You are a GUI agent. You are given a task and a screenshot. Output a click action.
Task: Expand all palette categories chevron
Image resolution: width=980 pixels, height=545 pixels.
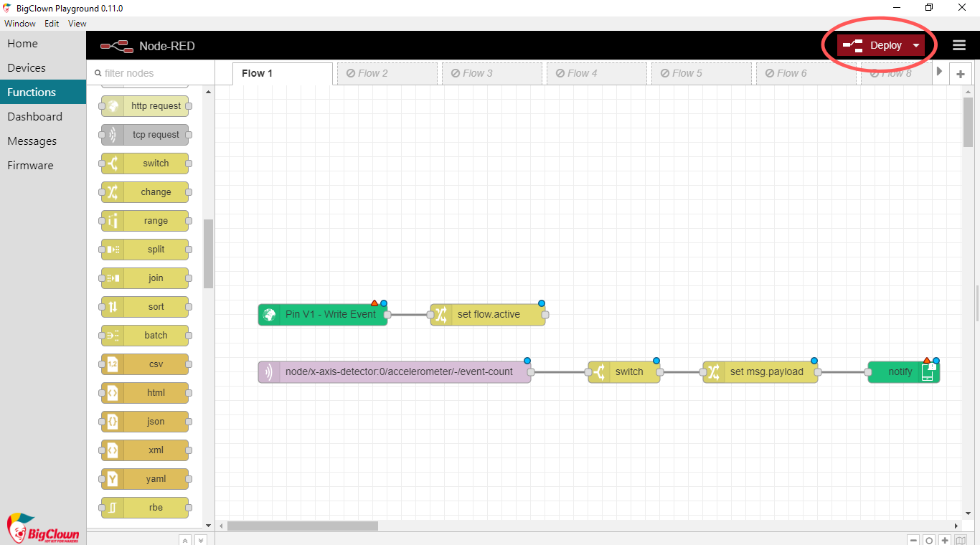[x=201, y=540]
